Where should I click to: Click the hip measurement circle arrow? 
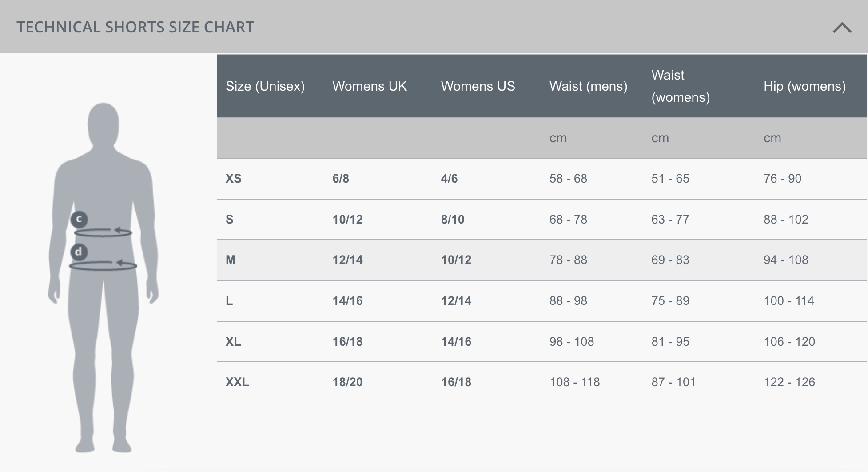103,265
